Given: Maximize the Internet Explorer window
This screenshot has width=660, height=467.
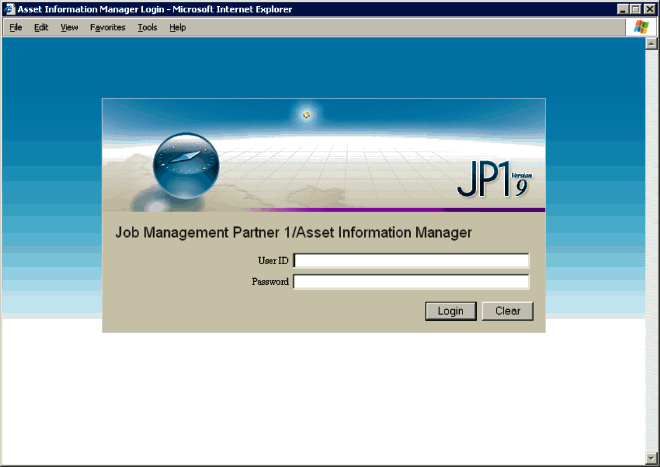Looking at the screenshot, I should (636, 9).
